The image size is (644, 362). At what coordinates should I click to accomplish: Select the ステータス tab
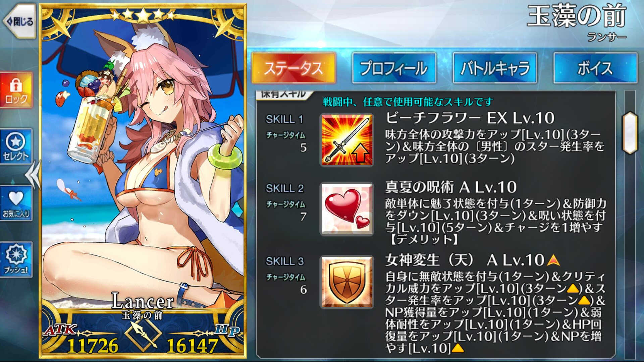pos(293,68)
